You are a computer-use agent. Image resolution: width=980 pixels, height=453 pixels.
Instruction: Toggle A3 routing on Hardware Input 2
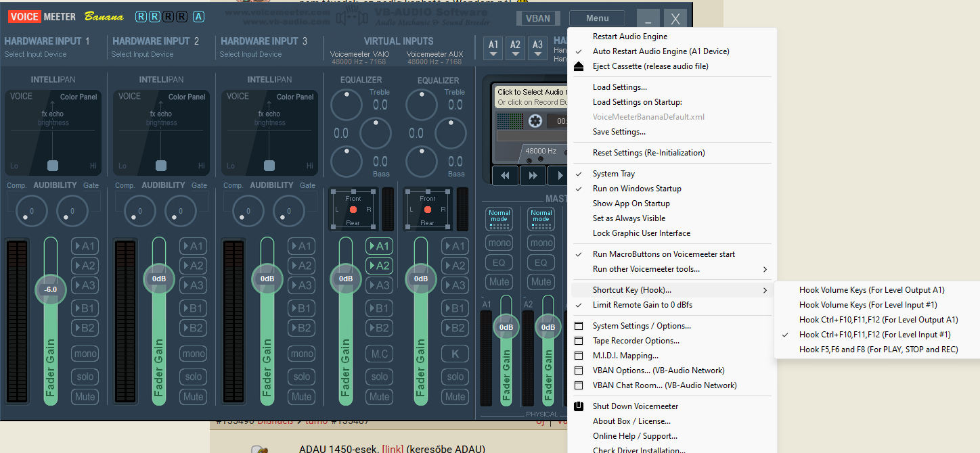(x=193, y=285)
